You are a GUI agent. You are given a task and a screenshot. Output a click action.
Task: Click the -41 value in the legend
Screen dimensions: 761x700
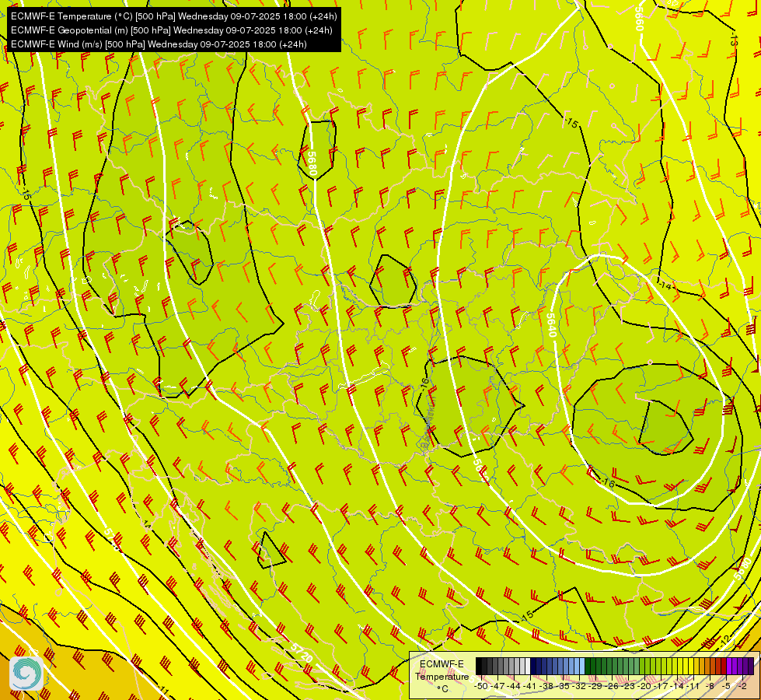click(530, 686)
